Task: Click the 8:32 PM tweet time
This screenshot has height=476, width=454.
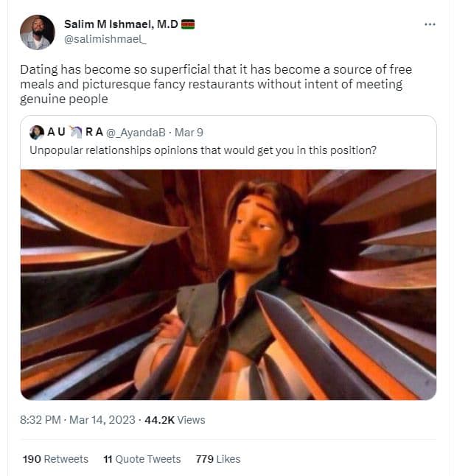Action: point(41,420)
